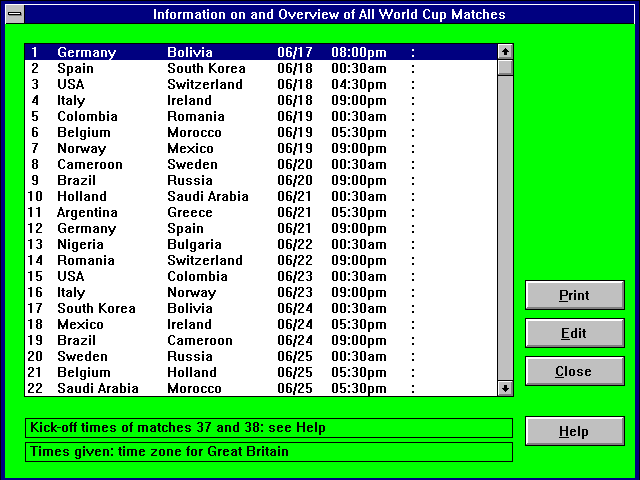Click the scrollbar up arrow
Image resolution: width=640 pixels, height=480 pixels.
505,52
